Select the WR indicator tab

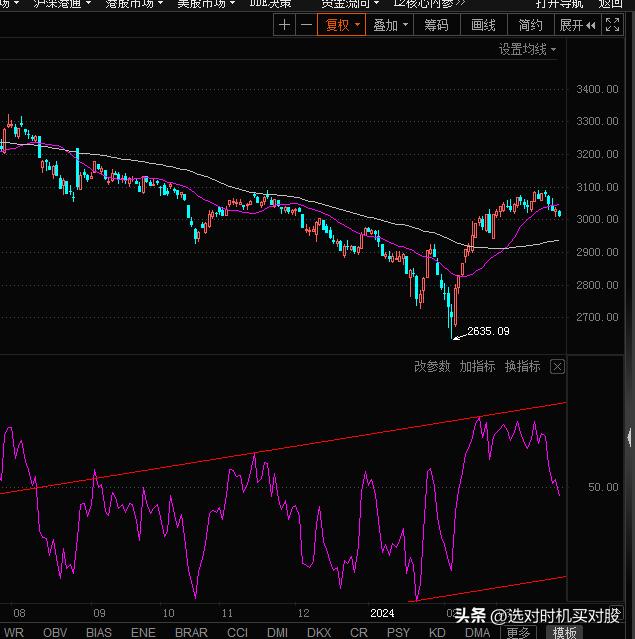pyautogui.click(x=14, y=632)
